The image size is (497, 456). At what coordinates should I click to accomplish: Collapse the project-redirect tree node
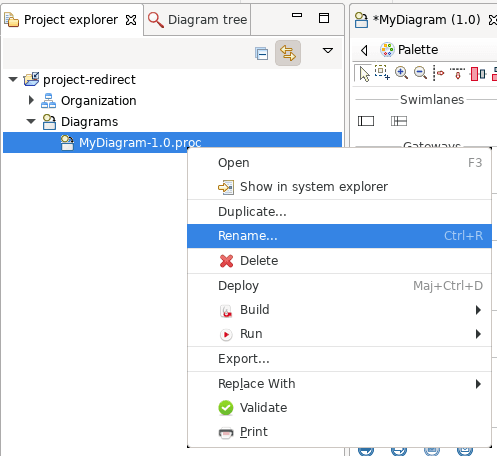[x=13, y=80]
